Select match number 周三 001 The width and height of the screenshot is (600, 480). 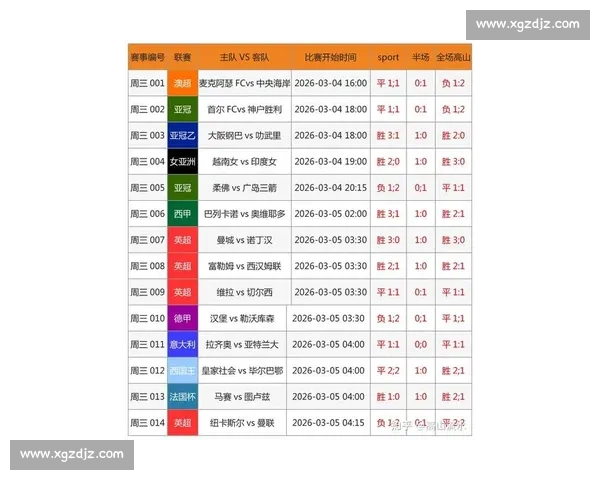coord(147,83)
